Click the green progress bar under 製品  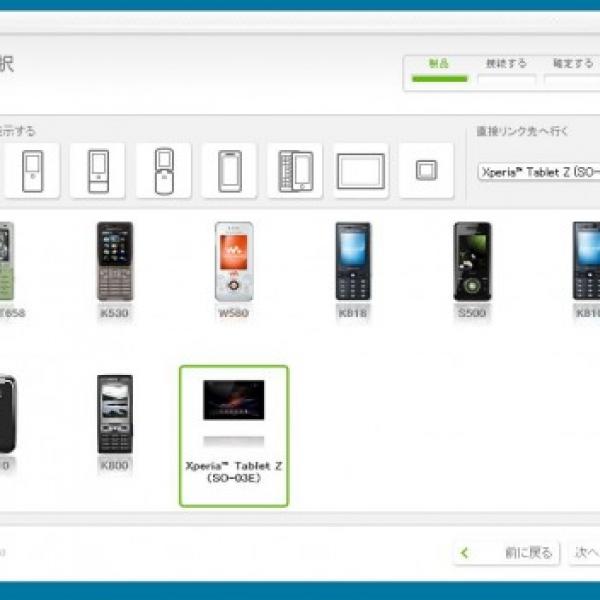tap(440, 79)
